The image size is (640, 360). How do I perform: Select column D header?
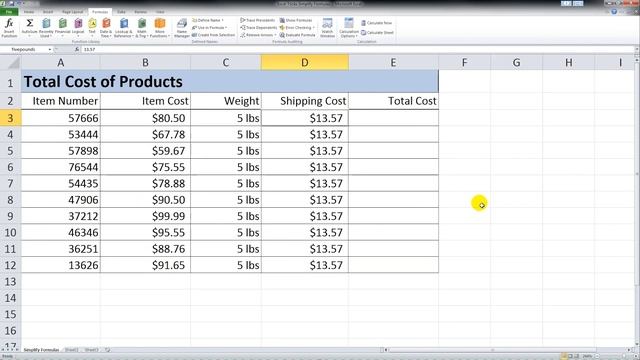coord(304,62)
